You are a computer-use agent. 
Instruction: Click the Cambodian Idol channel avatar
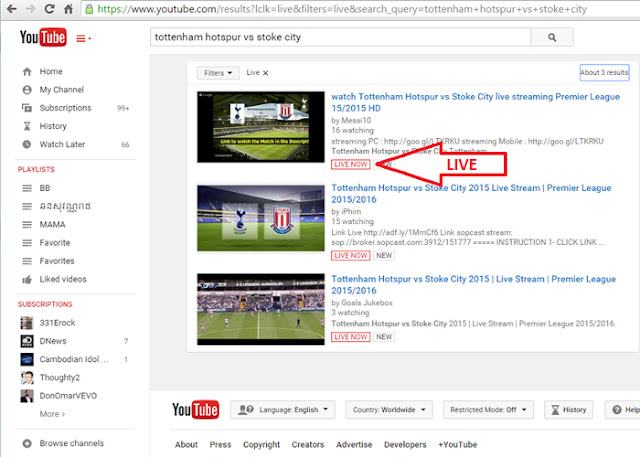tap(27, 359)
